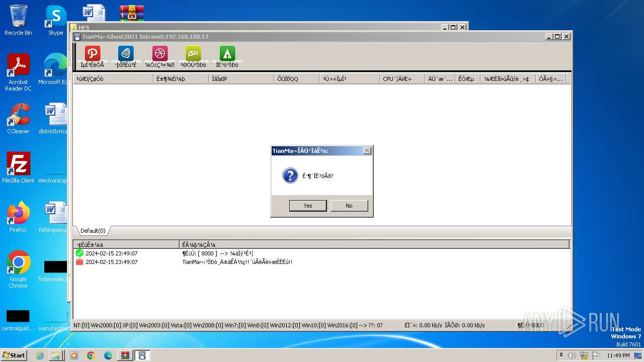Open the Start menu
This screenshot has height=362, width=644.
(x=14, y=355)
